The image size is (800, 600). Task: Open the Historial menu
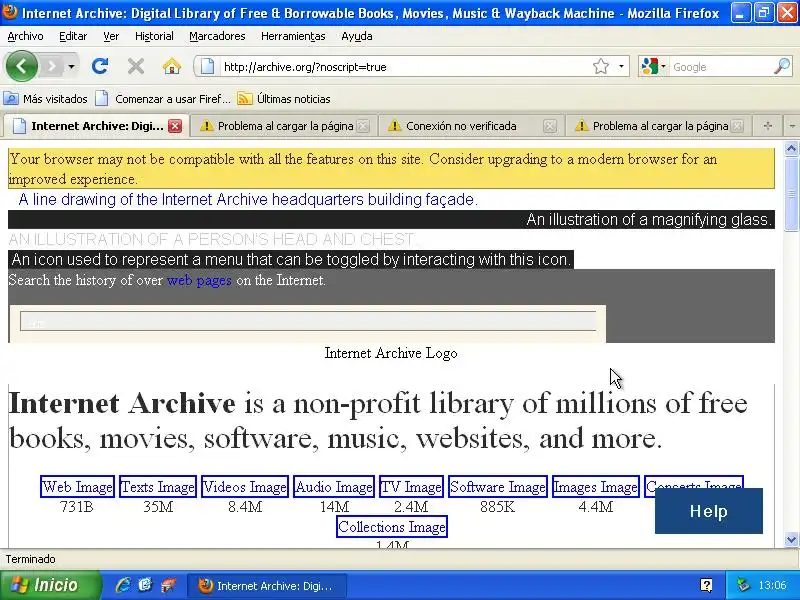(x=154, y=36)
